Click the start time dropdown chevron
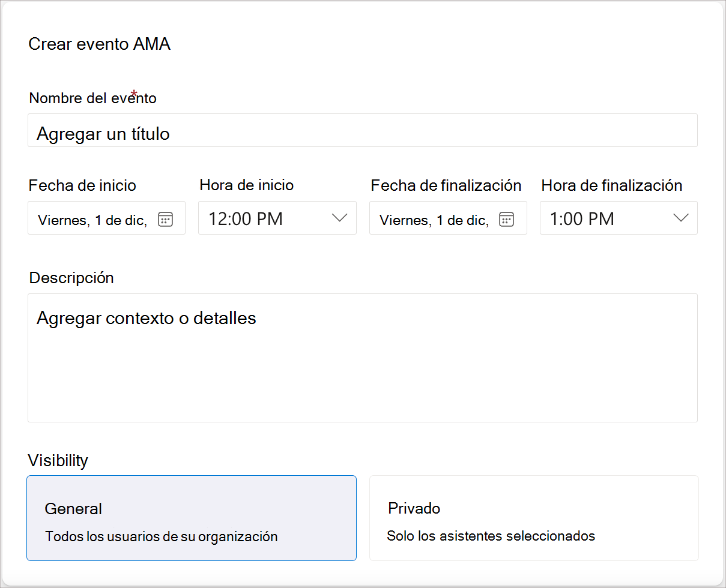Viewport: 726px width, 588px height. pyautogui.click(x=340, y=218)
